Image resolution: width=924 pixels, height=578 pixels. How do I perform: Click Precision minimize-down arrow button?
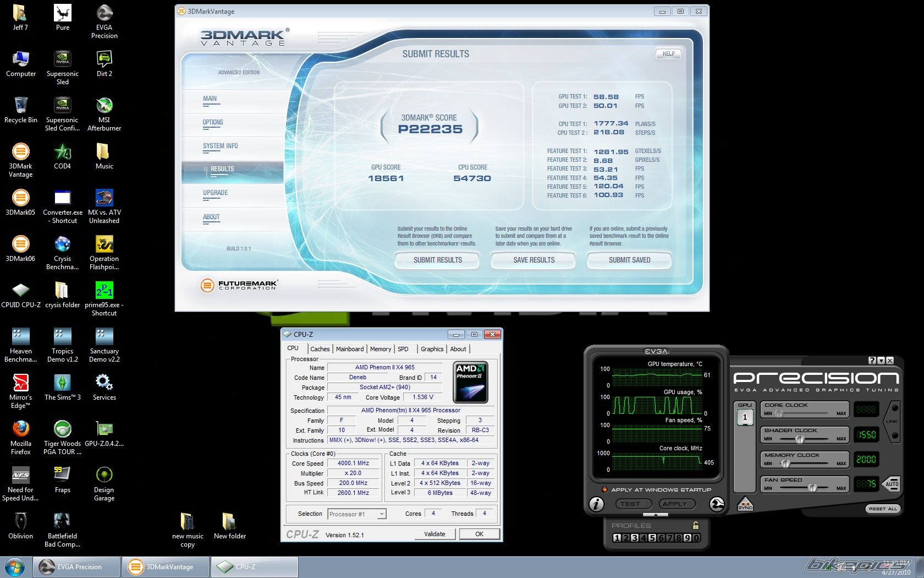881,361
